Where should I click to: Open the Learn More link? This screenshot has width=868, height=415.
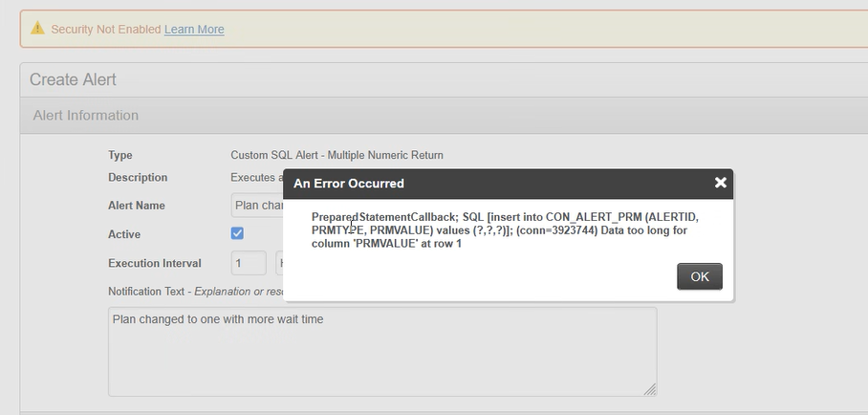[x=194, y=30]
